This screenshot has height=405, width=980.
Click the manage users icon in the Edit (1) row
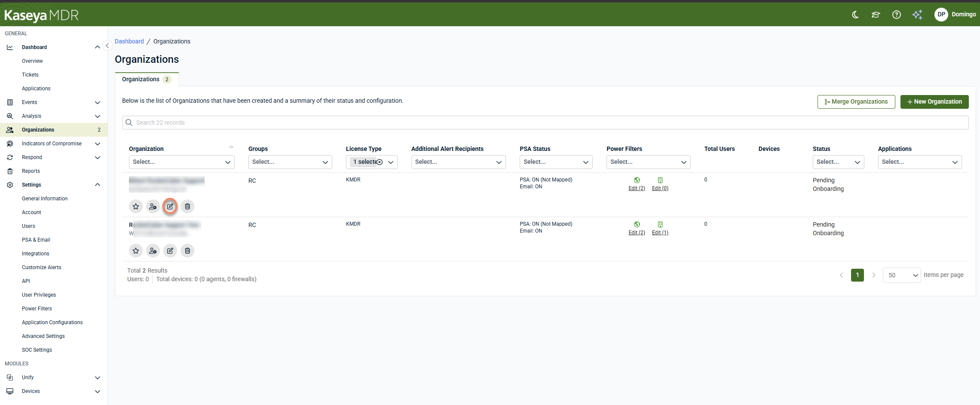pos(153,251)
